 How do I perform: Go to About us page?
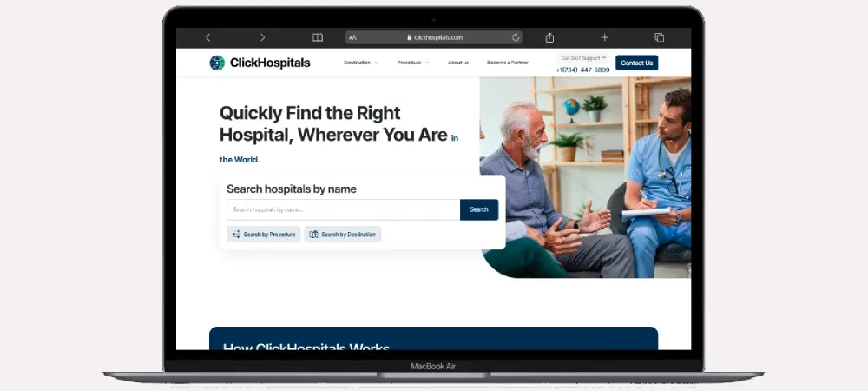point(457,63)
